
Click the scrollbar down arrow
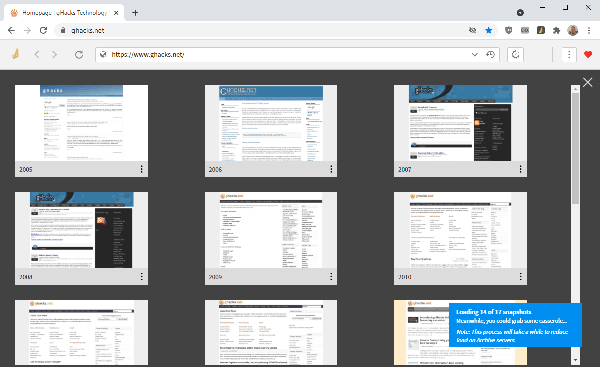coord(575,360)
